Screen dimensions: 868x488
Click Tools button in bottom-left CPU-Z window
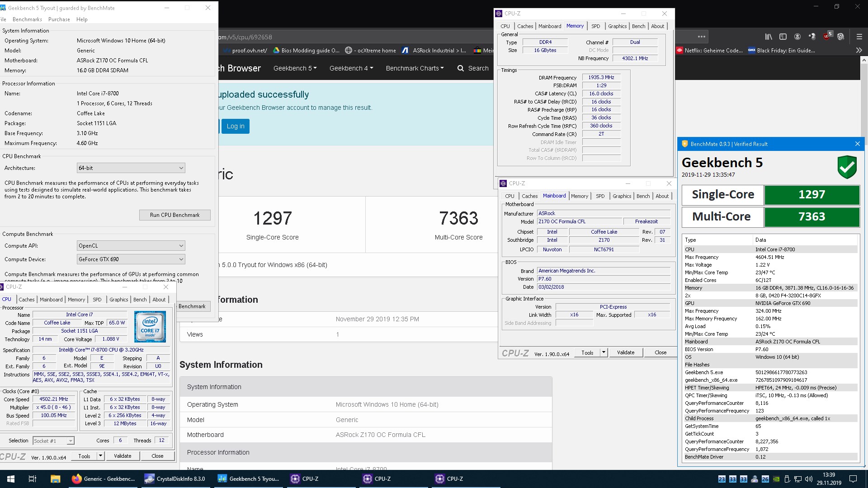pos(85,456)
